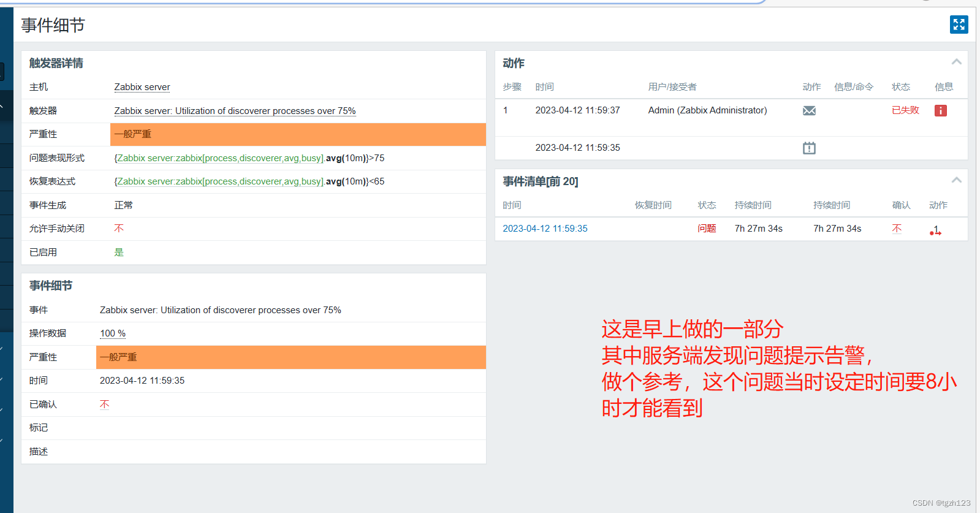Click the 一般严重 severity bar in event details
The height and width of the screenshot is (513, 980).
pyautogui.click(x=291, y=357)
